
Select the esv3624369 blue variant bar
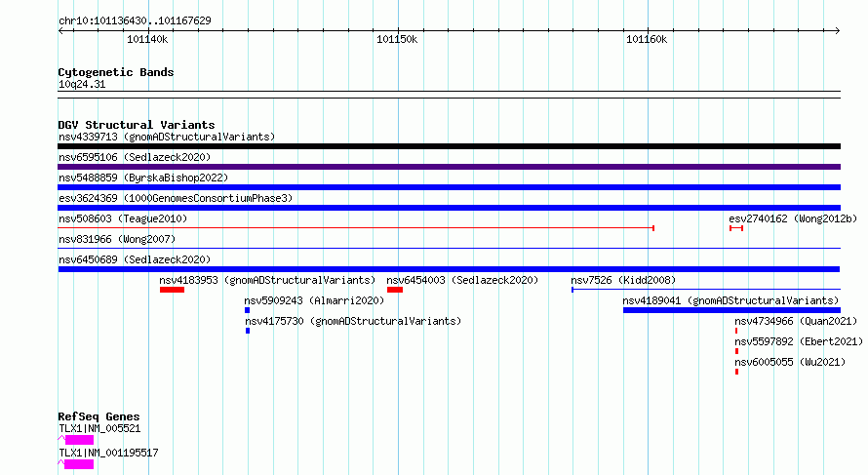449,208
